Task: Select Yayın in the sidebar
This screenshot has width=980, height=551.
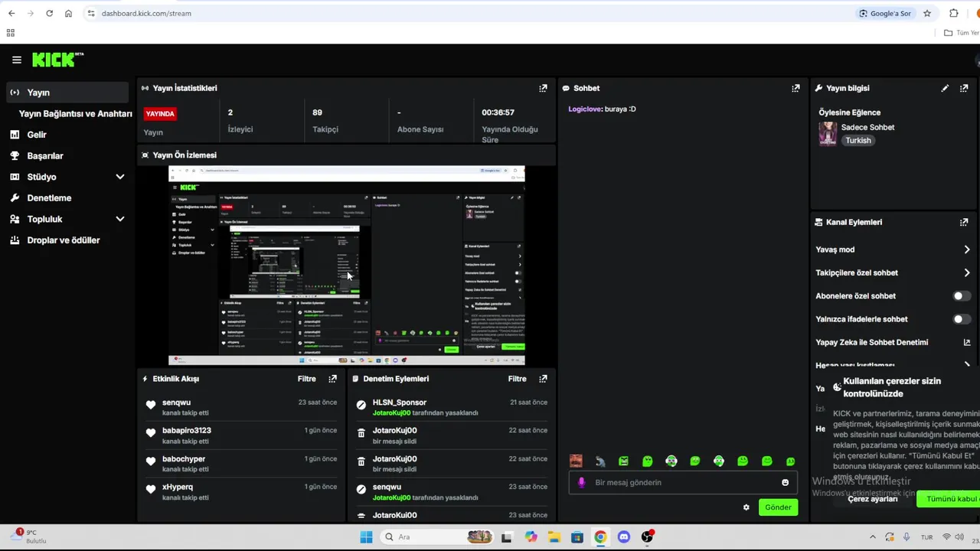Action: 67,93
